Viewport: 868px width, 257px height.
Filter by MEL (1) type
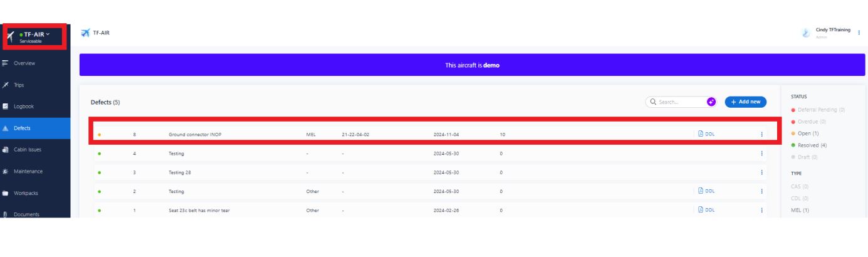tap(800, 210)
